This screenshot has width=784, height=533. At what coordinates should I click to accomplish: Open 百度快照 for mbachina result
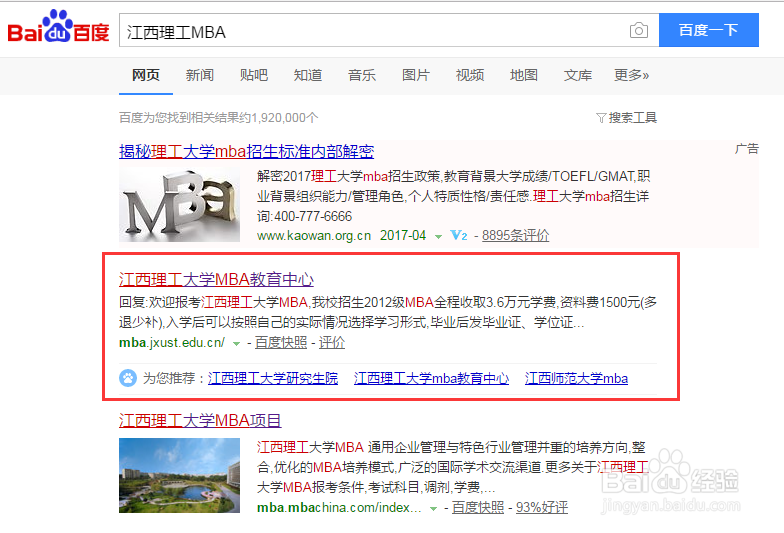point(478,508)
